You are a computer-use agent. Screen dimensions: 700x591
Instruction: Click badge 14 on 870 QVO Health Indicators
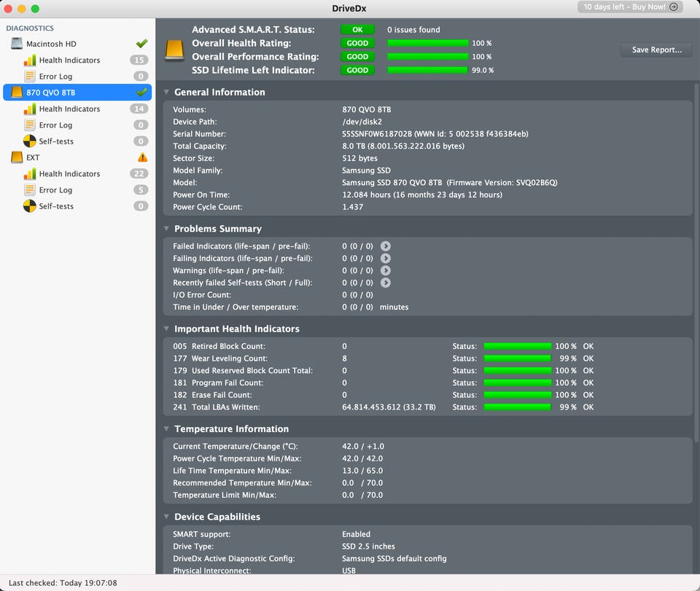[x=139, y=109]
